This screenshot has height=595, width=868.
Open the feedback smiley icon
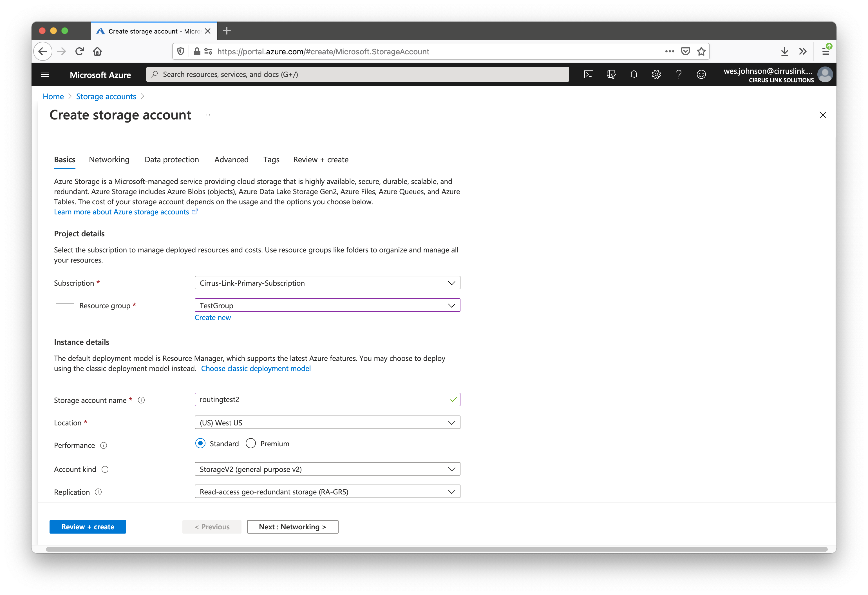[x=701, y=74]
